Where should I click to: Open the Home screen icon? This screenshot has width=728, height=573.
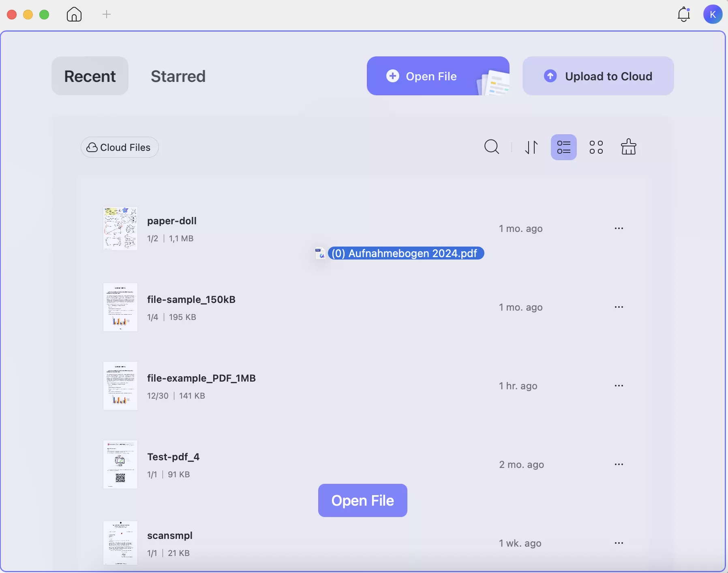click(x=74, y=14)
